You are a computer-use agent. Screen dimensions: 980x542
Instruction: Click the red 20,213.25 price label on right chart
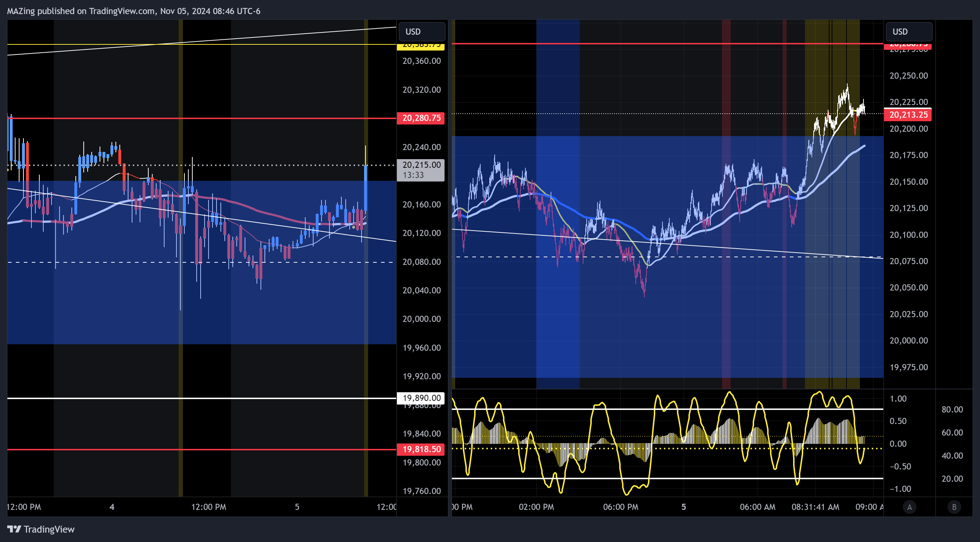908,114
